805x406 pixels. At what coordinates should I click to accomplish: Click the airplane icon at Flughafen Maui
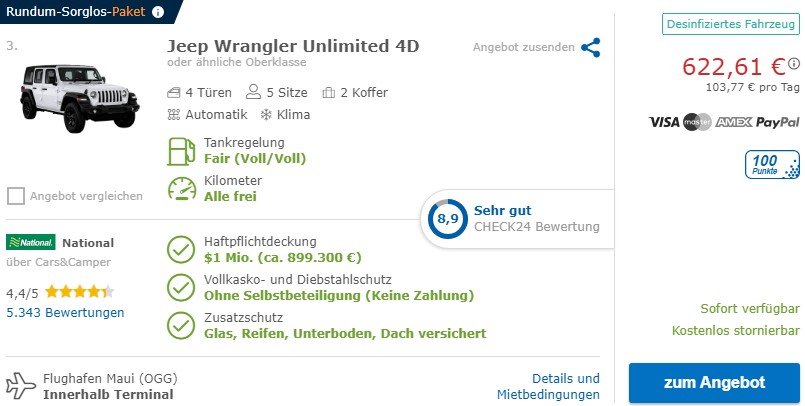(x=20, y=386)
